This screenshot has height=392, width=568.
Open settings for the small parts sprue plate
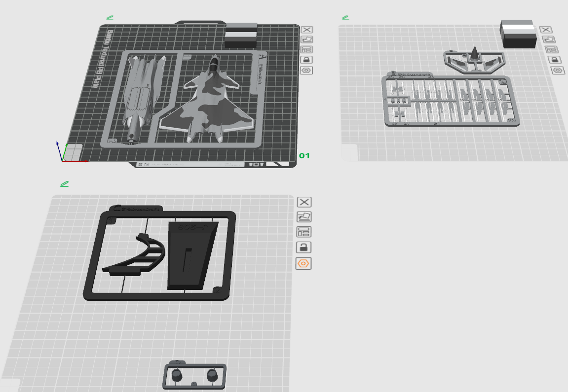click(x=558, y=70)
